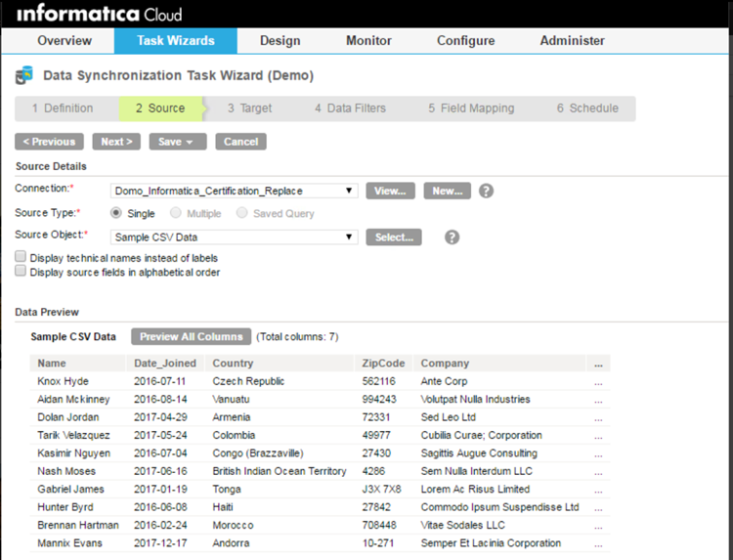Screen dimensions: 733x560
Task: Click the Semper Et Lacinia Corporation cell
Action: tap(491, 543)
